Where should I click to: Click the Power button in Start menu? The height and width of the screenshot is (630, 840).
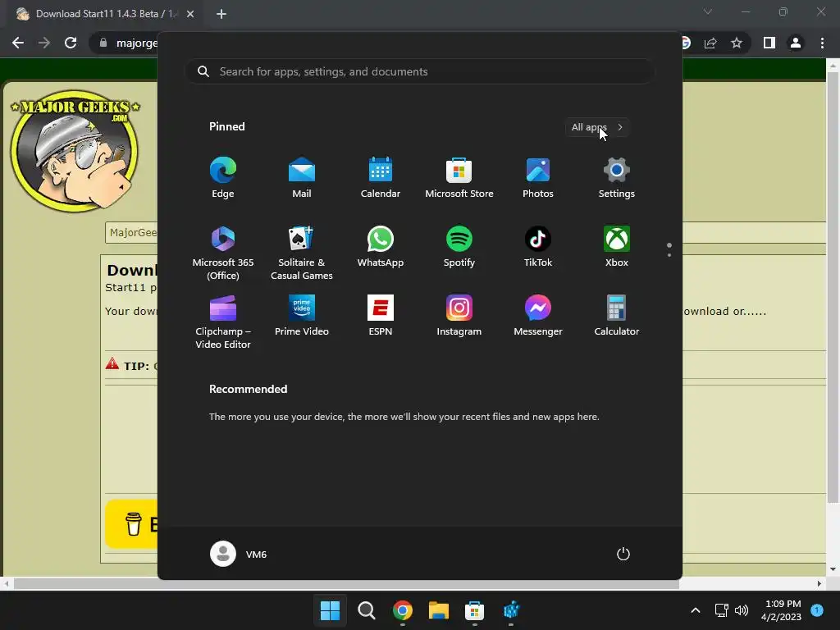(x=623, y=554)
